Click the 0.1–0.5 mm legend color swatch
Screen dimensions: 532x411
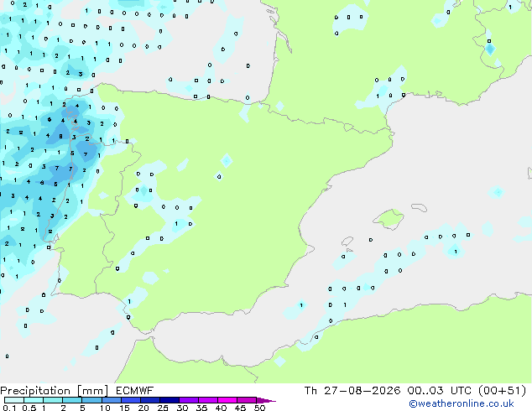coord(14,400)
